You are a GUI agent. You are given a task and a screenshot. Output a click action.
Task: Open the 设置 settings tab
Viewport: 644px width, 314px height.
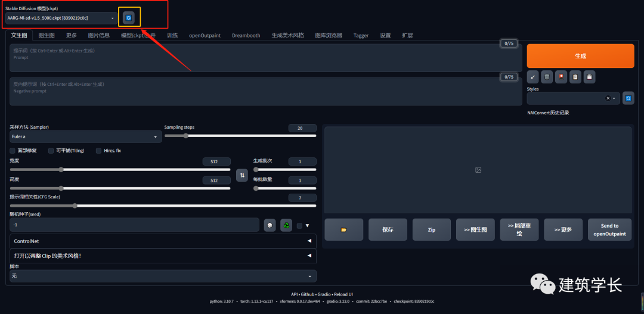pos(385,35)
